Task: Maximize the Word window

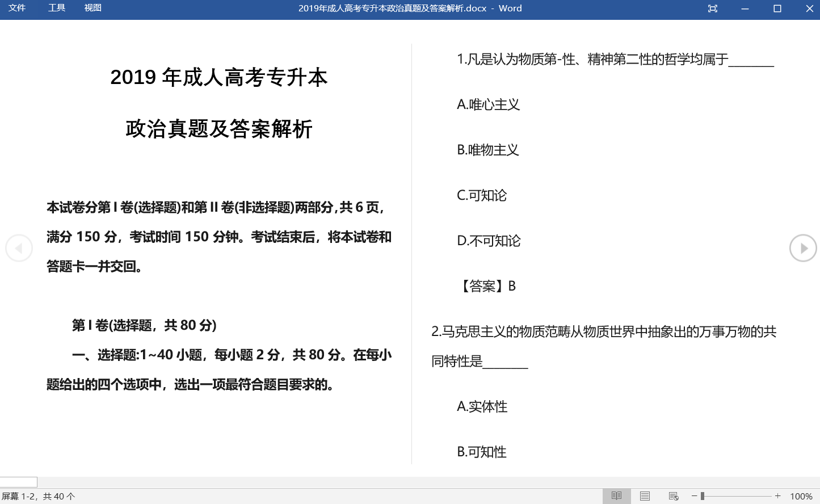Action: click(x=777, y=9)
